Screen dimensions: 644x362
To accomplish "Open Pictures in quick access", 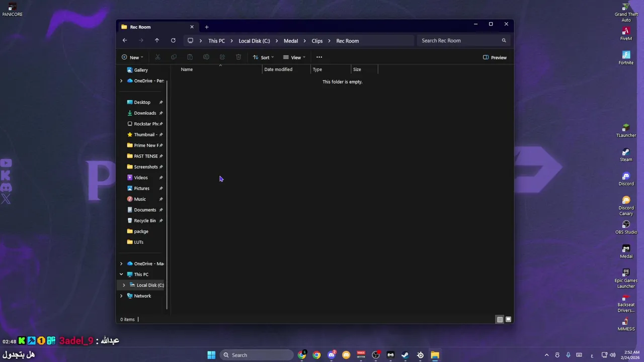I will click(x=142, y=189).
